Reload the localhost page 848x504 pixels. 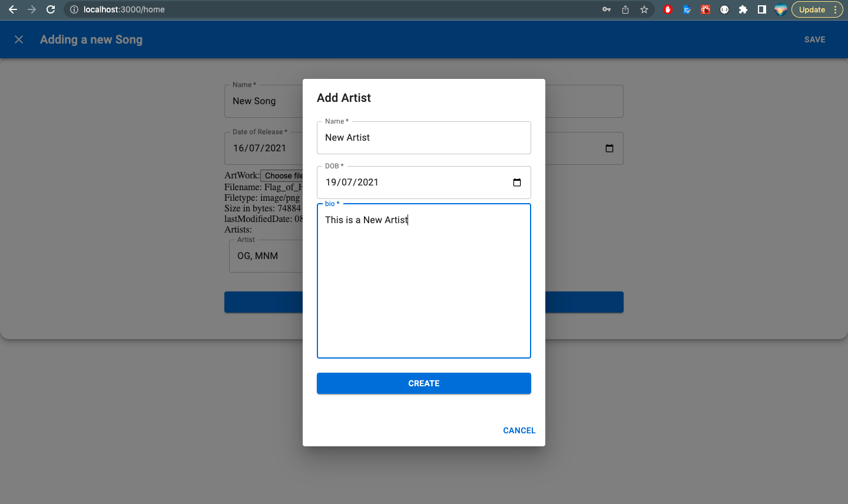pos(51,9)
